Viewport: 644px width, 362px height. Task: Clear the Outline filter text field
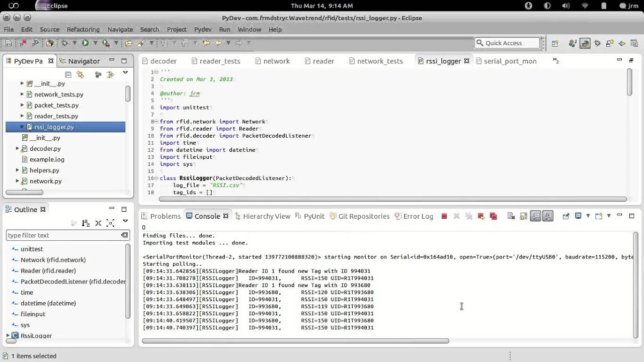tap(124, 235)
